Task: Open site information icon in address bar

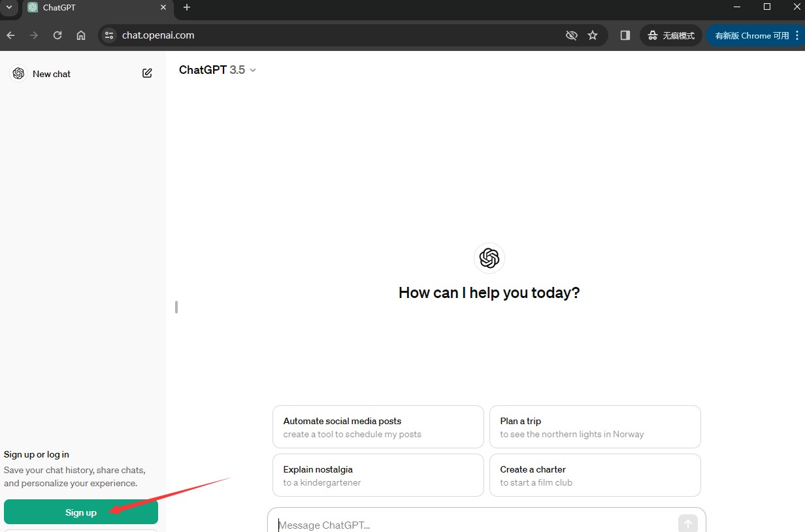Action: point(109,35)
